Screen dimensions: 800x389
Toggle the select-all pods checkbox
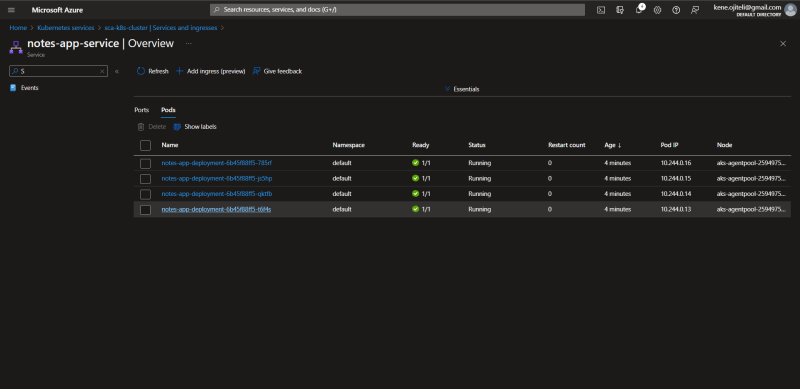145,145
